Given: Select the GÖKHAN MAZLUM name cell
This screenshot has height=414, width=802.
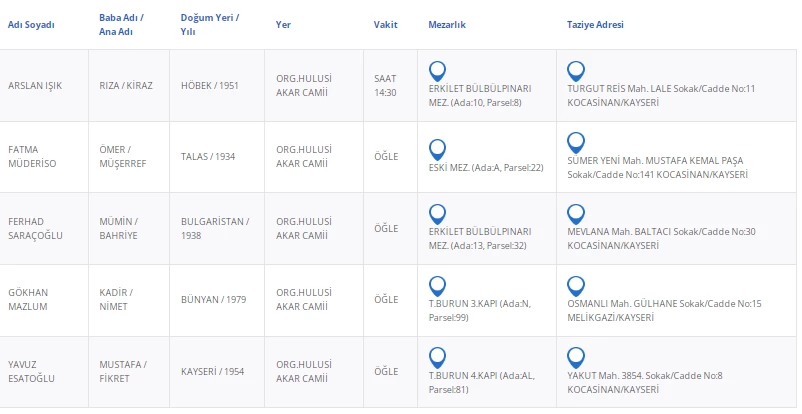Looking at the screenshot, I should tap(28, 299).
